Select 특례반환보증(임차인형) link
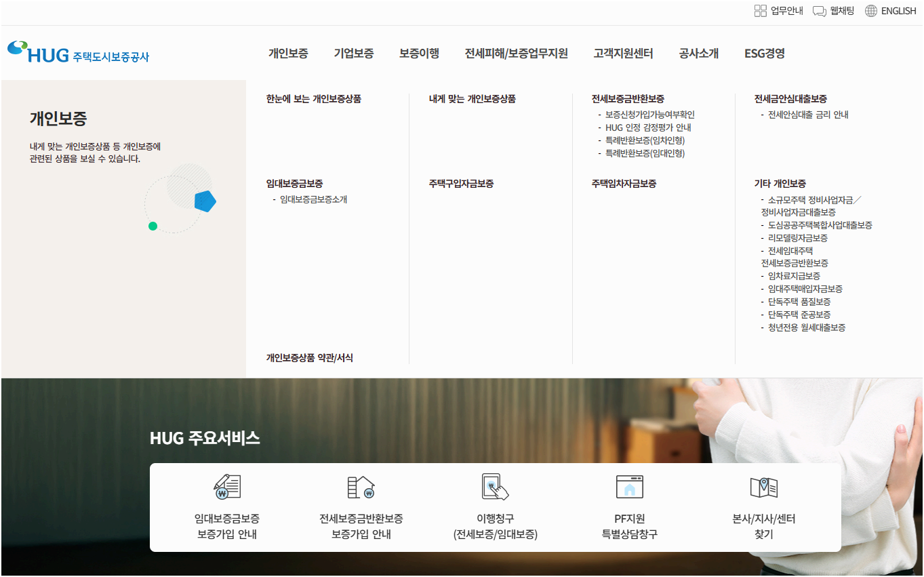 click(x=646, y=140)
